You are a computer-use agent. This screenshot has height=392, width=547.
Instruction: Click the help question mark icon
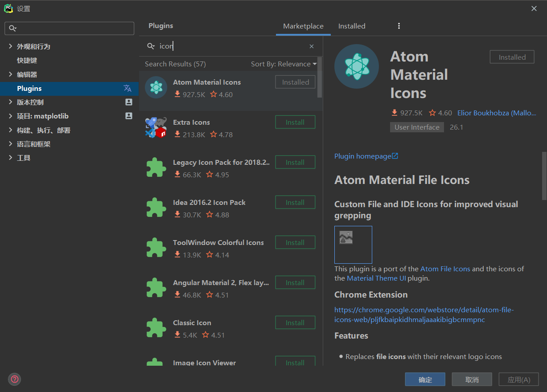tap(15, 379)
